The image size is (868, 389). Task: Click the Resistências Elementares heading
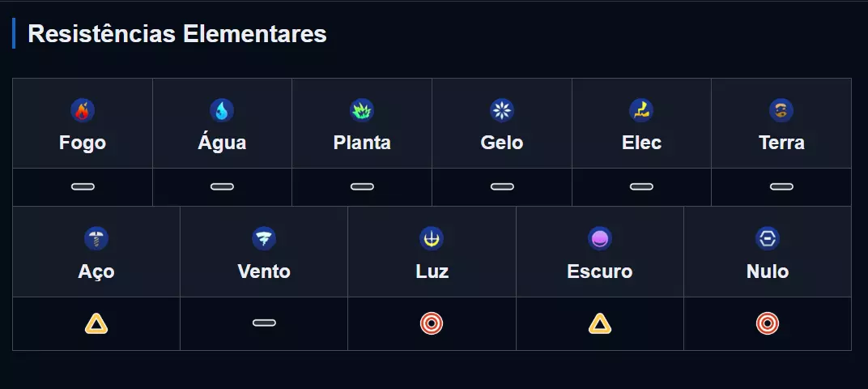(x=177, y=34)
